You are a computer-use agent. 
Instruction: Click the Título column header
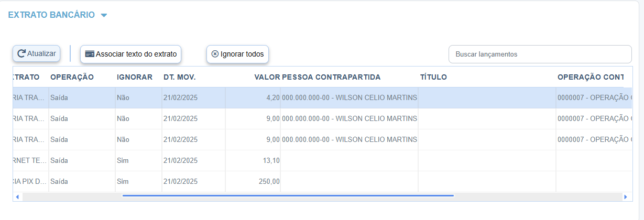pos(433,77)
